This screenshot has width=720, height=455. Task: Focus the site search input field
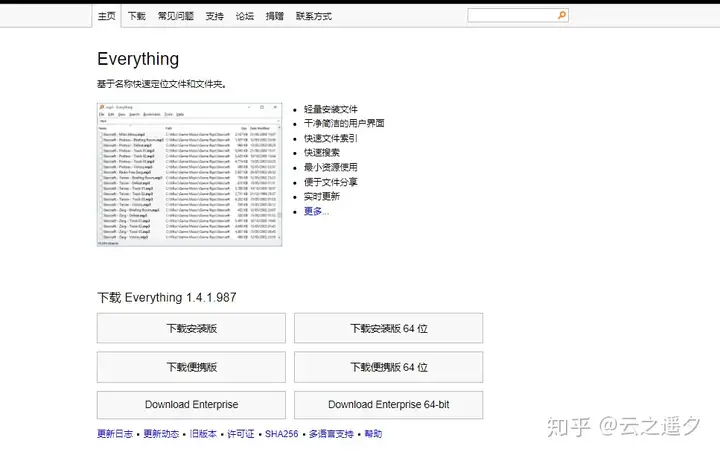pos(518,15)
